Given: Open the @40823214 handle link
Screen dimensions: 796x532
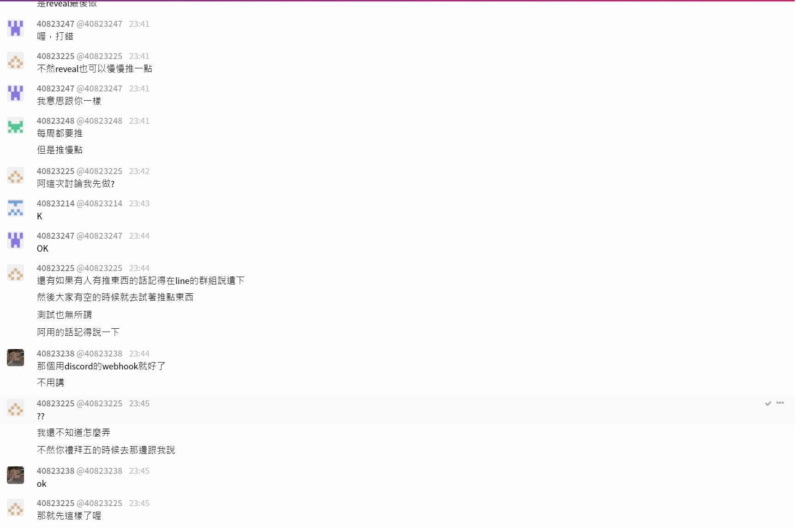Looking at the screenshot, I should click(x=99, y=203).
